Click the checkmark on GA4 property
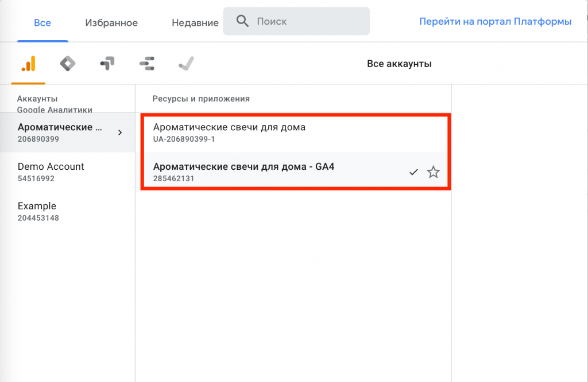 [x=413, y=172]
